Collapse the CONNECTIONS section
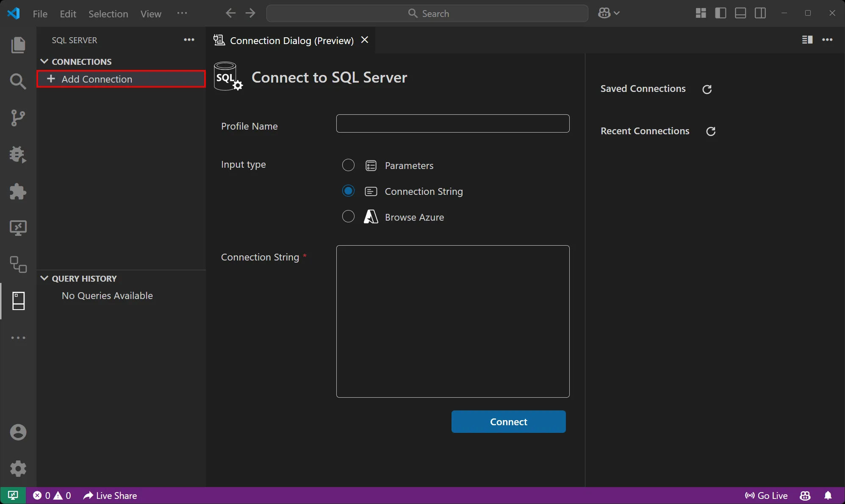The height and width of the screenshot is (504, 845). 44,61
